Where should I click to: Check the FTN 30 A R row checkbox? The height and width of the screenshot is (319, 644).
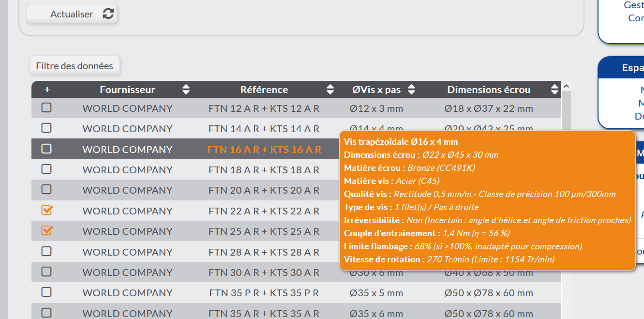(46, 272)
